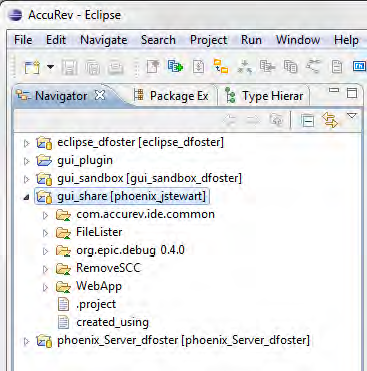
Task: Expand the com.accurev.ide.common folder
Action: (46, 215)
